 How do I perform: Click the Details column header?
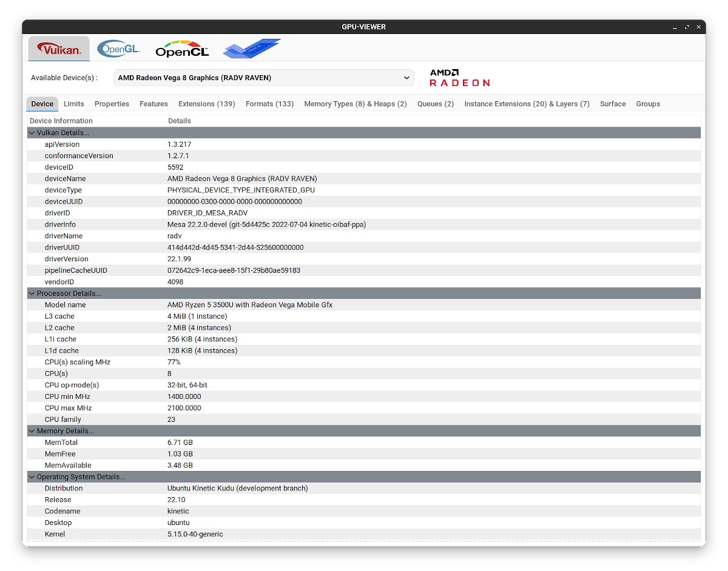[x=179, y=121]
